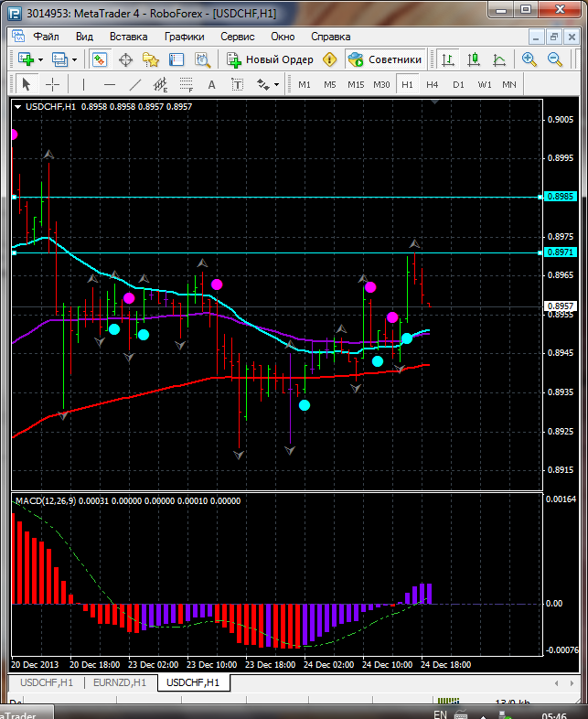This screenshot has height=719, width=588.
Task: Open the Справка menu
Action: [x=331, y=37]
